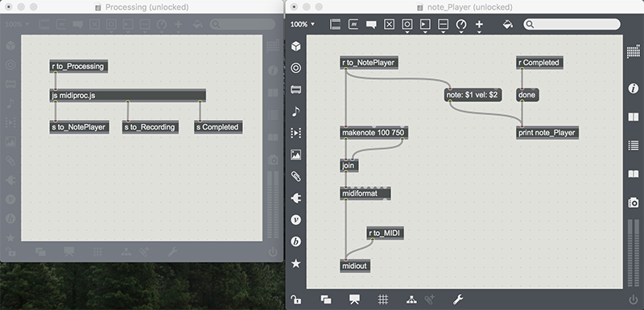Screen dimensions: 644x310
Task: Toggle the grid display in note_Player bottom bar
Action: (x=383, y=300)
